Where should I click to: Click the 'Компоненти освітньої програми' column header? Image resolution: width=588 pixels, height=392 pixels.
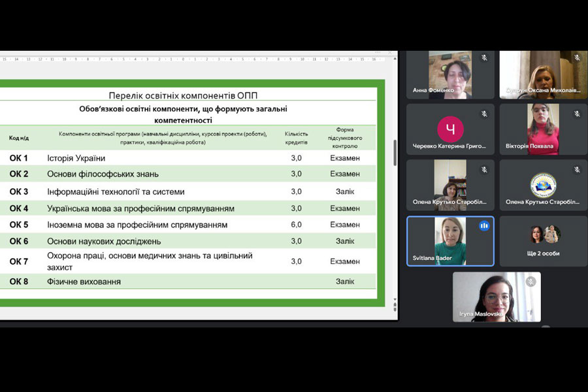(163, 138)
